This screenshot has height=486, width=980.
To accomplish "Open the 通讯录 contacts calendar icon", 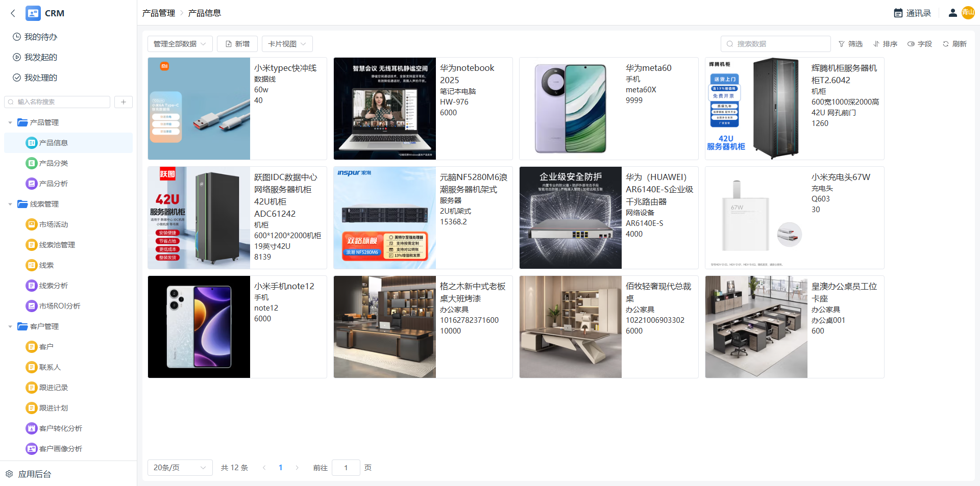I will [898, 13].
